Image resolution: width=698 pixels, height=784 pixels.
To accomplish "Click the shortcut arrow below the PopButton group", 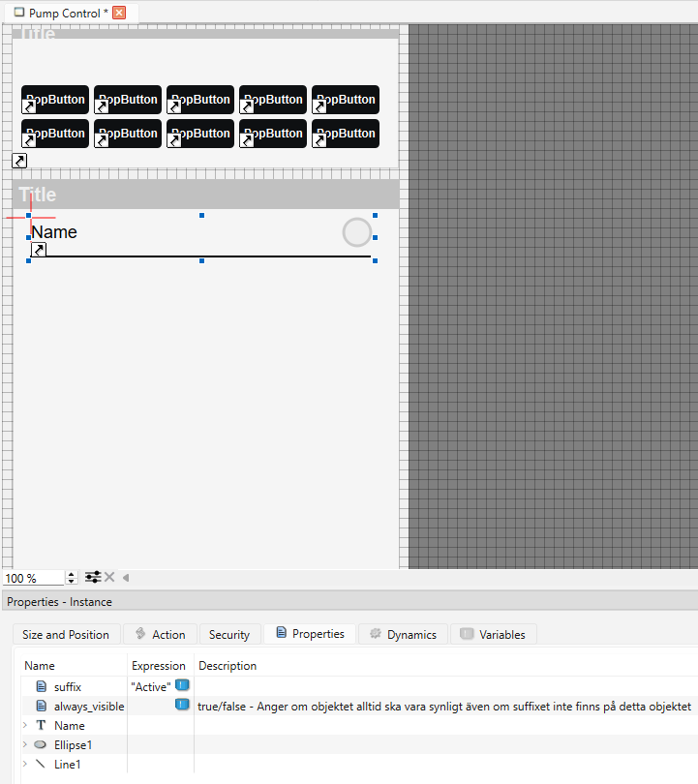I will (x=19, y=161).
